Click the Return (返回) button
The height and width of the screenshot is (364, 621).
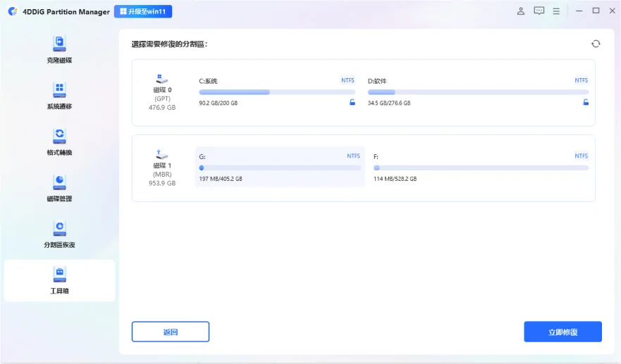click(171, 332)
